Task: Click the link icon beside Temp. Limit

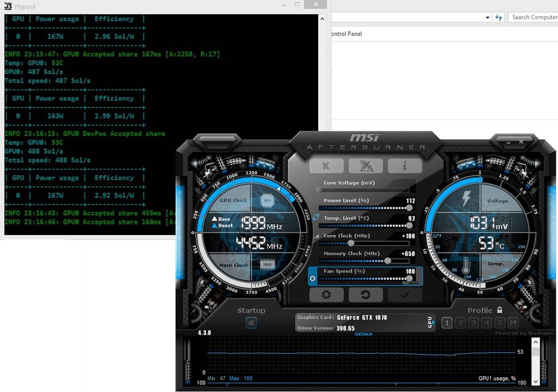Action: 316,218
